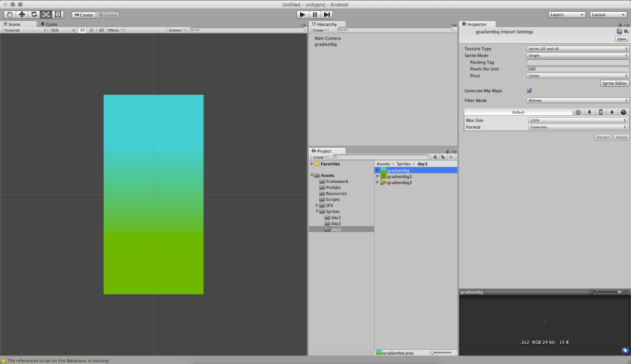The image size is (631, 364).
Task: Switch pivot mode to Global
Action: 110,15
